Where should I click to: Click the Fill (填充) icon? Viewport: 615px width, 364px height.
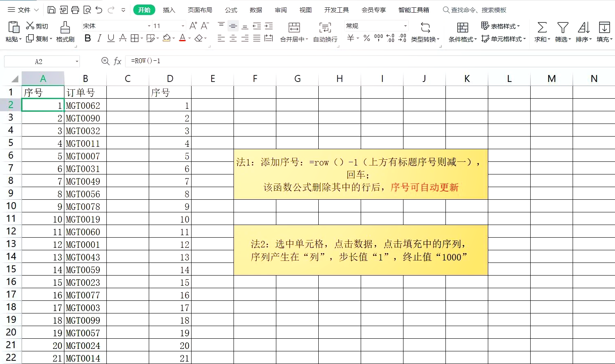coord(604,28)
